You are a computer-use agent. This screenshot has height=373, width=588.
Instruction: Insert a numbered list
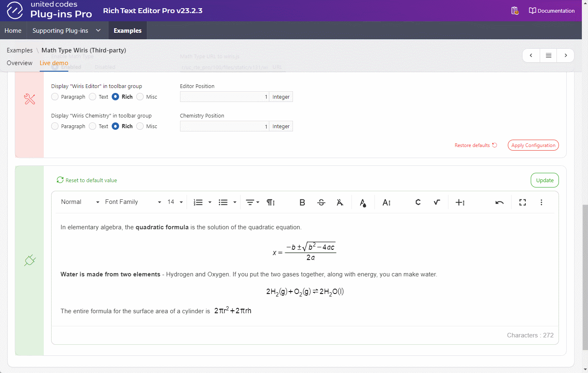198,202
